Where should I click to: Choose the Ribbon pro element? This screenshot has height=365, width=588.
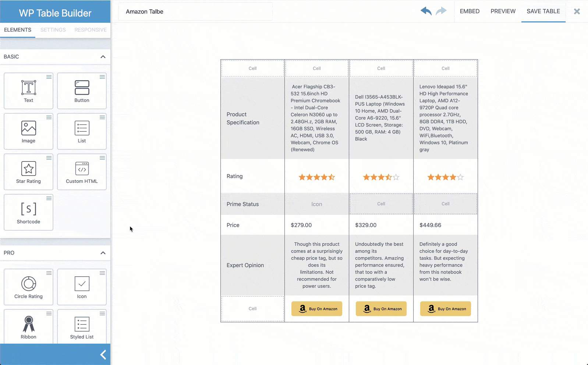tap(28, 327)
